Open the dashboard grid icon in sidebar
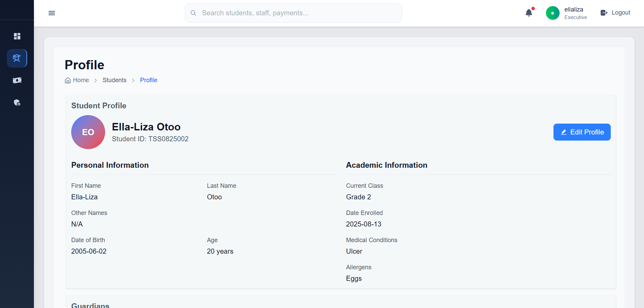This screenshot has width=644, height=308. click(x=17, y=36)
